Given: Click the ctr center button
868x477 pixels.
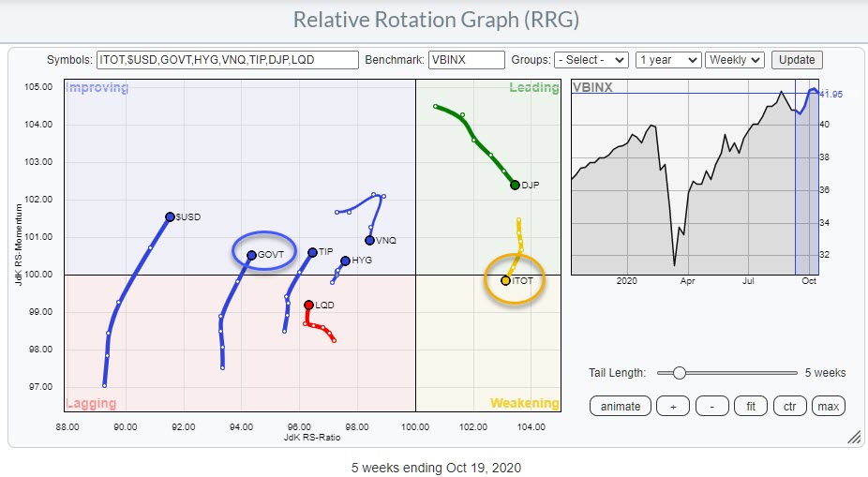Looking at the screenshot, I should pos(789,406).
